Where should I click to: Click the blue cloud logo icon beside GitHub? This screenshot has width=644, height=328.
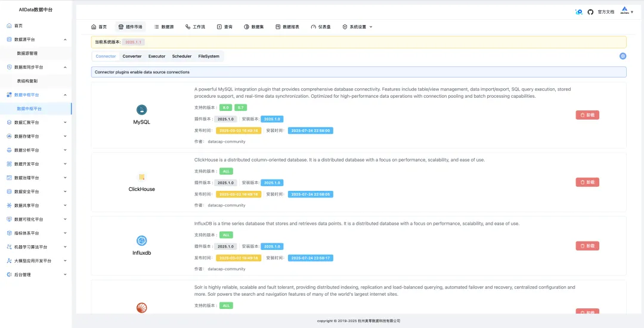[x=578, y=13]
